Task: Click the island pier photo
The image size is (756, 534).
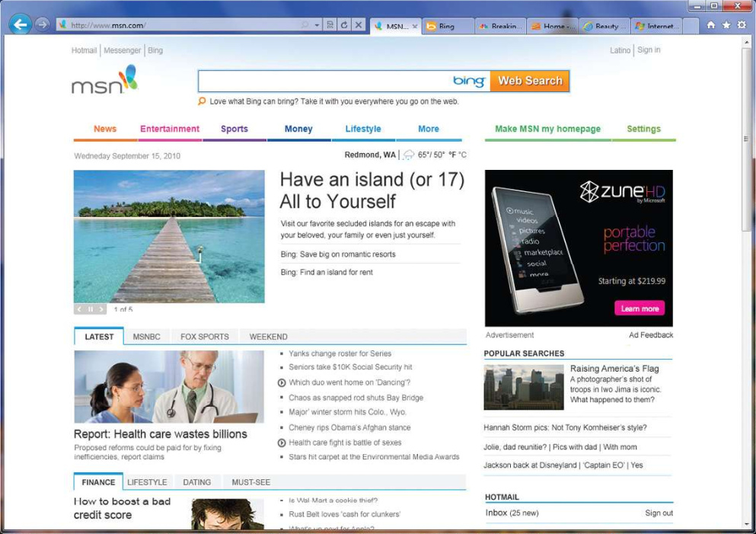Action: point(169,236)
